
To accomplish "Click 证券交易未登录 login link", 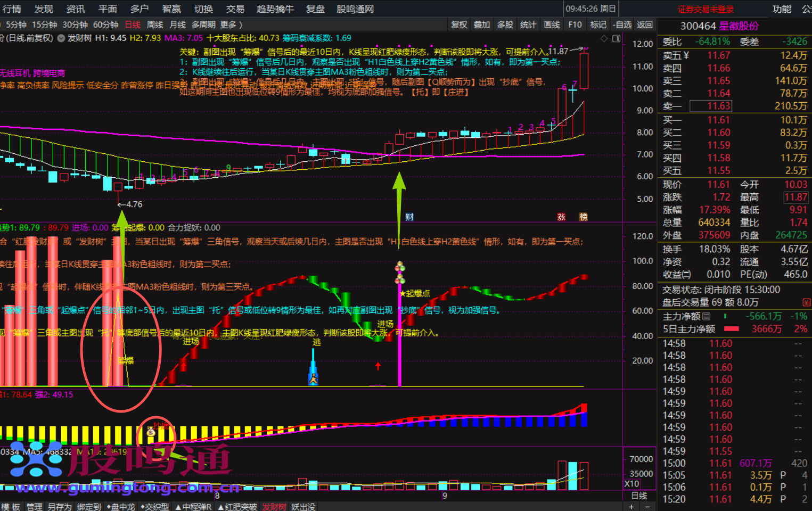I will click(706, 9).
